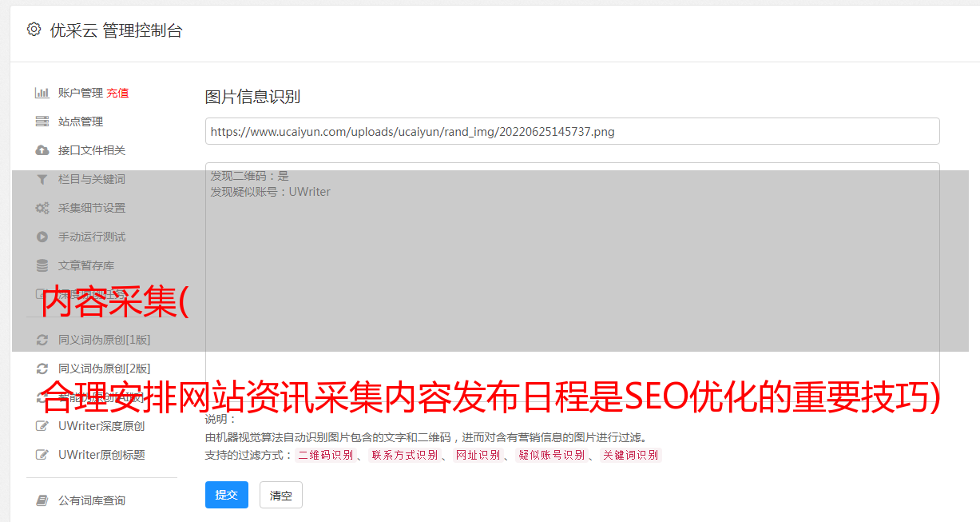This screenshot has width=980, height=522.
Task: Open the 公有词库查询 book icon
Action: point(42,500)
